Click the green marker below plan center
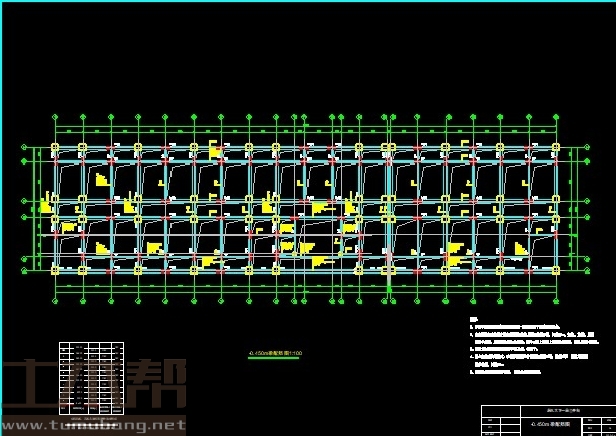The image size is (616, 436). [388, 291]
